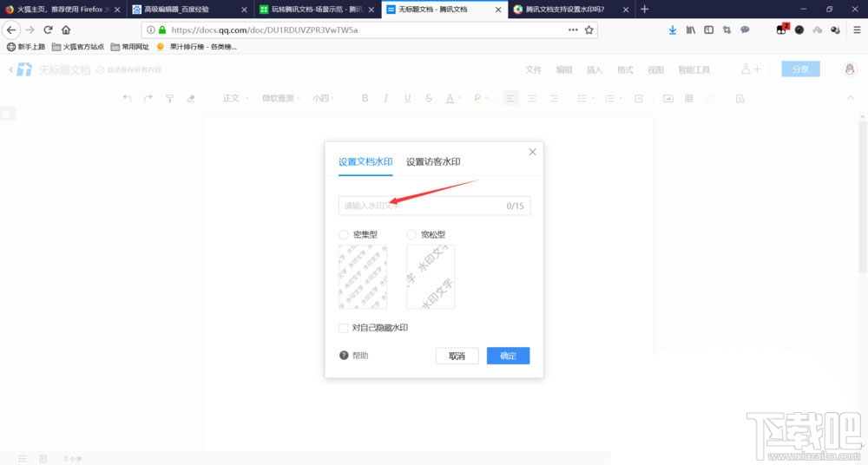Toggle strikethrough formatting
The height and width of the screenshot is (465, 868).
[429, 98]
